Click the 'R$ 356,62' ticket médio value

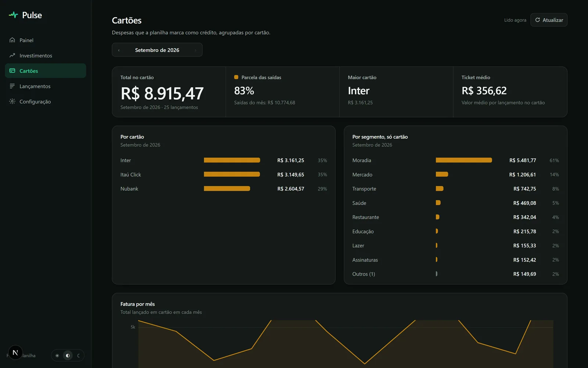pos(484,91)
